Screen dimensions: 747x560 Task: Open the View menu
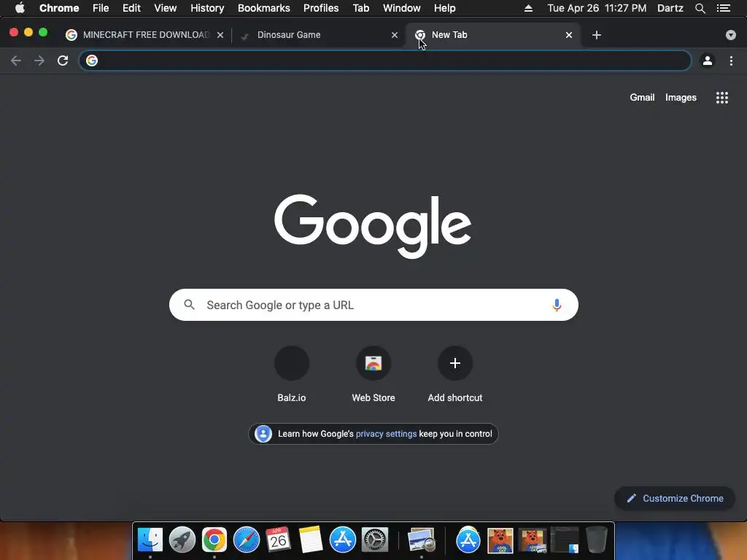[x=166, y=8]
